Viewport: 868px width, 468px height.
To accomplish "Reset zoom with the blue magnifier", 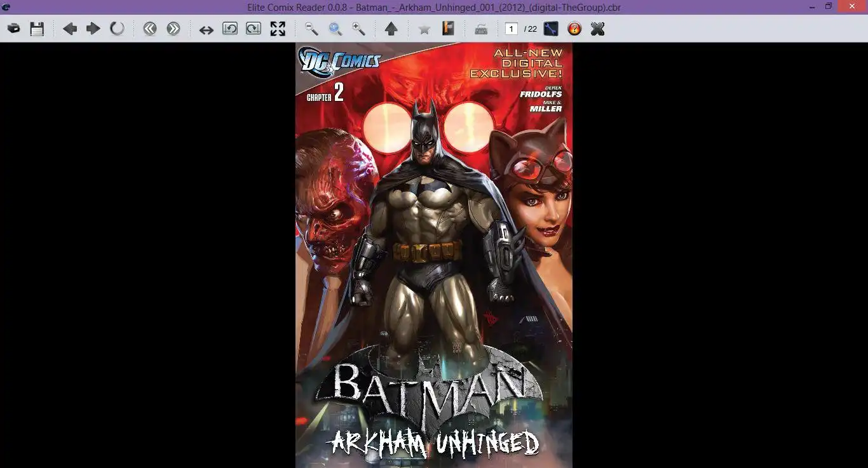I will tap(335, 29).
